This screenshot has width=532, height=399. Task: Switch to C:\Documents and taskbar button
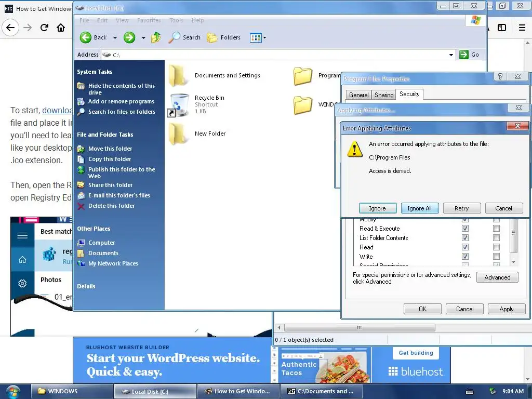point(321,391)
